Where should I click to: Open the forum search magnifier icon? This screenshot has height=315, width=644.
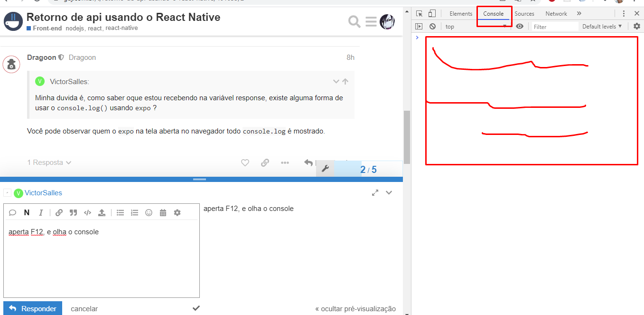355,21
